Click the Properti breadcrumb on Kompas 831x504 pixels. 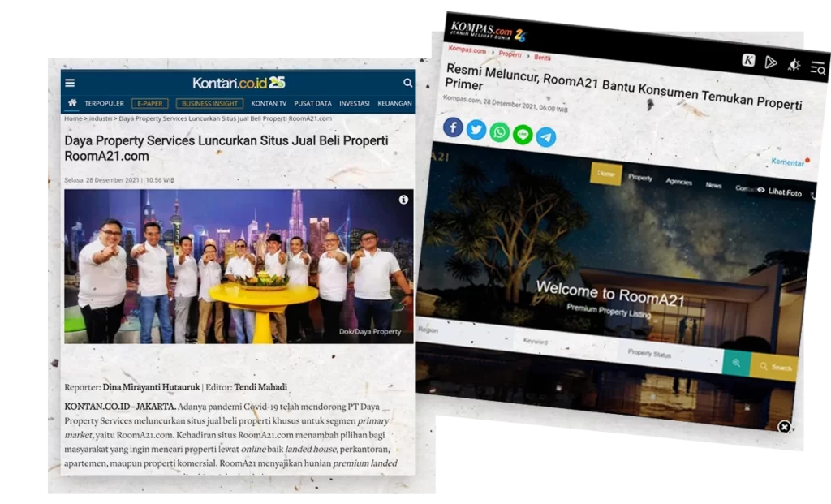click(510, 54)
